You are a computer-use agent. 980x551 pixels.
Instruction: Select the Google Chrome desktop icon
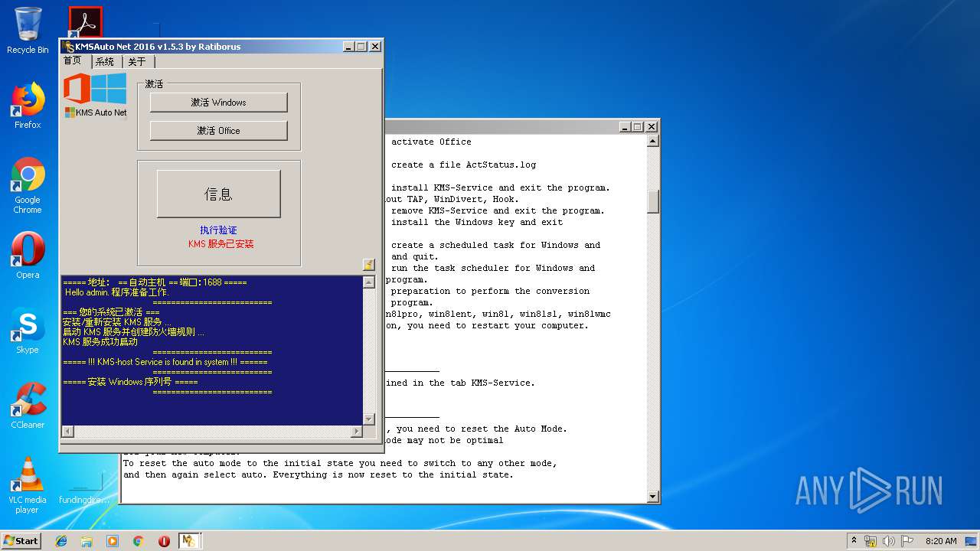point(28,185)
